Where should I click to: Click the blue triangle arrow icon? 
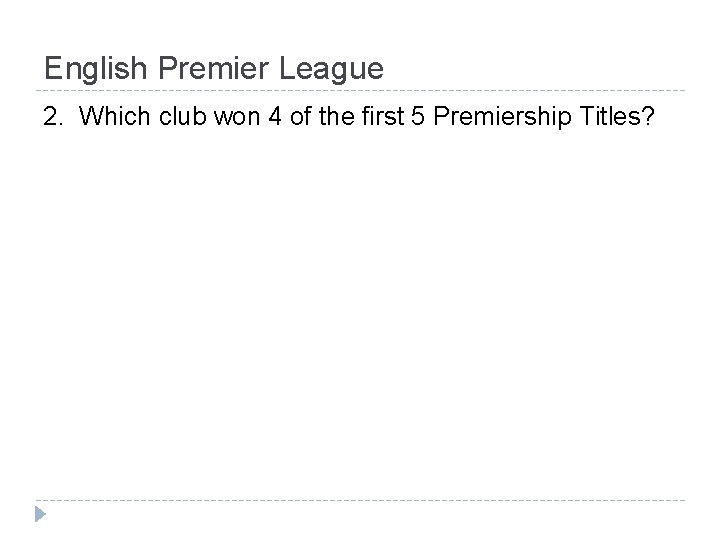[x=40, y=514]
